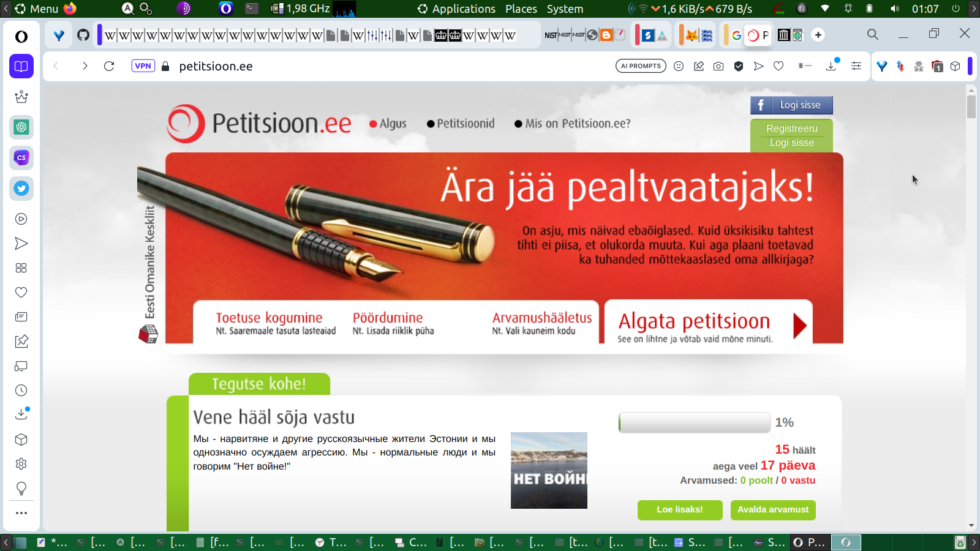
Task: Open sidebar Bookmarks heart icon
Action: pos(21,293)
